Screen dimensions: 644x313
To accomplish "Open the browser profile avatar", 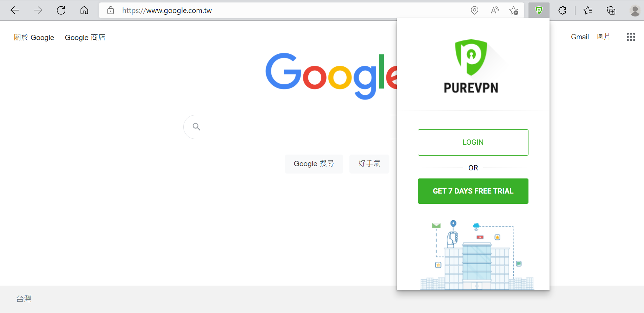I will (635, 11).
